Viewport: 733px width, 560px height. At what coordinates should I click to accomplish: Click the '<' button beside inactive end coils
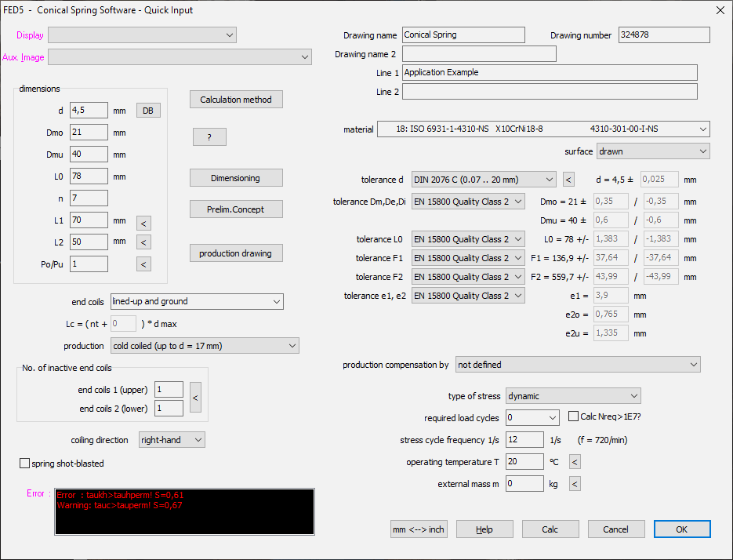click(x=196, y=398)
